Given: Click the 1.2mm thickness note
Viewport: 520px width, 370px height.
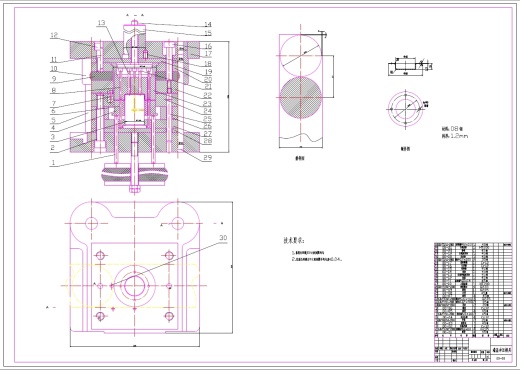Looking at the screenshot, I should pyautogui.click(x=455, y=136).
